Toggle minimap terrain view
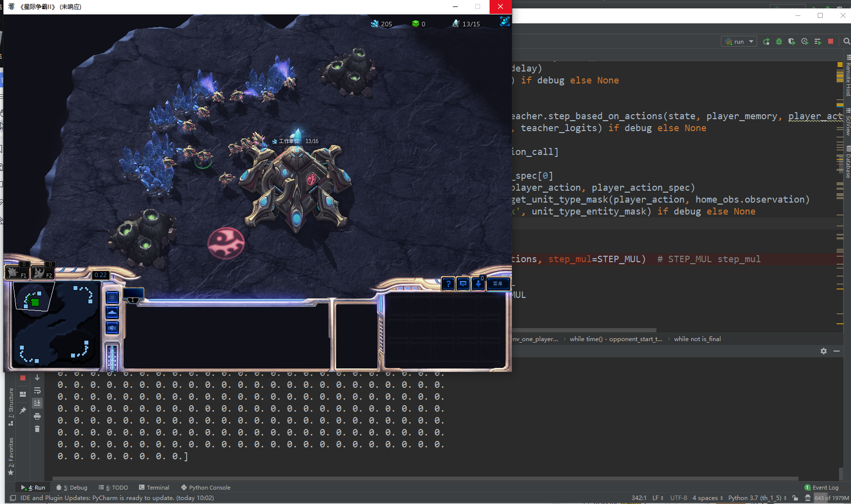The image size is (851, 504). 112,312
